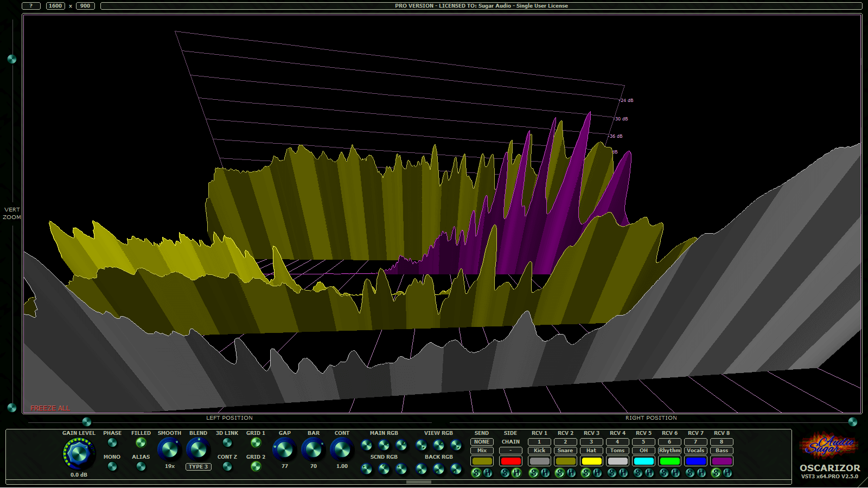
Task: Hide the Bass channel
Action: click(727, 473)
